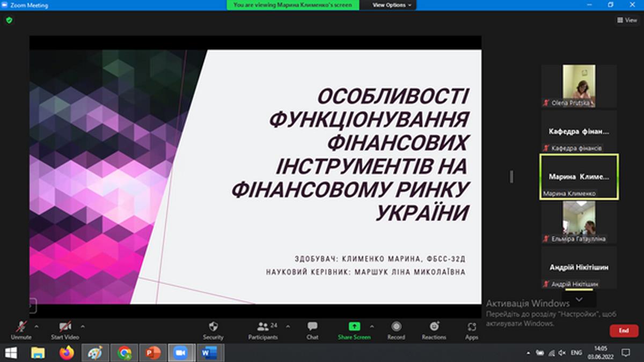Start recording with Record icon
Screen dimensions: 644x362
(396, 327)
